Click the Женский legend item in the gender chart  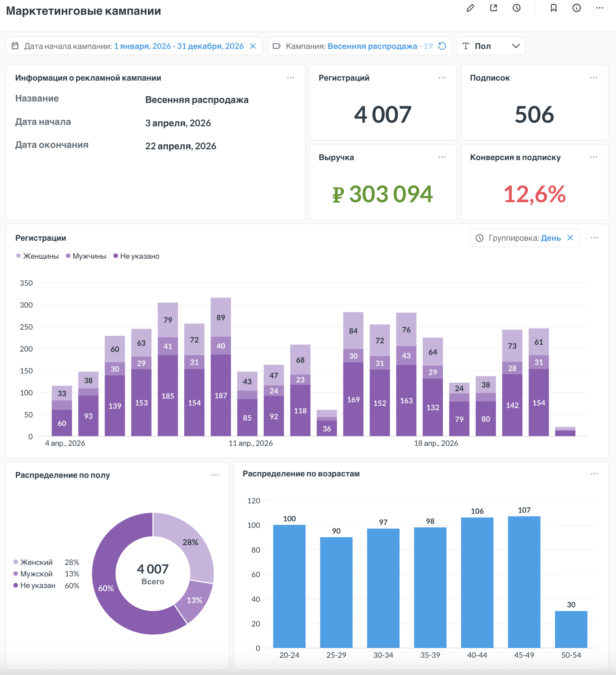pyautogui.click(x=33, y=562)
